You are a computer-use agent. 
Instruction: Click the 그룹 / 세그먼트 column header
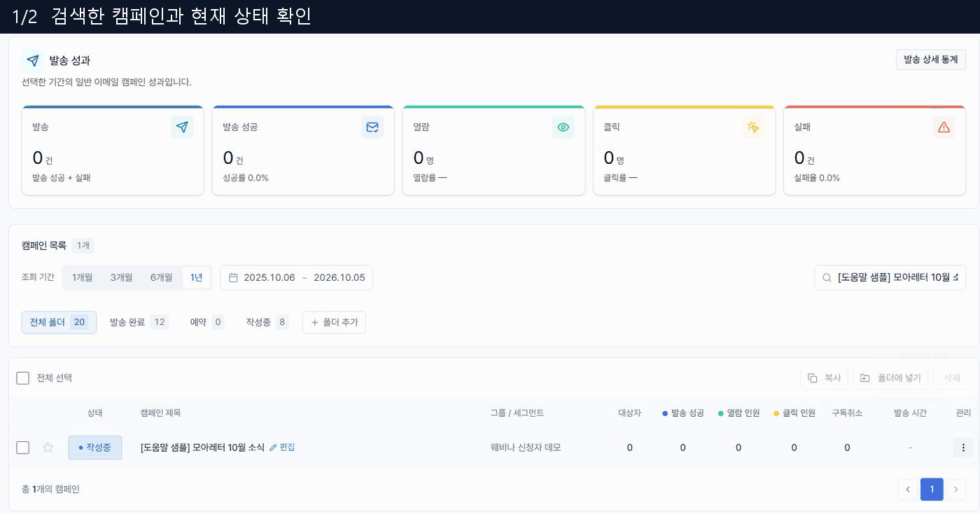(x=517, y=413)
